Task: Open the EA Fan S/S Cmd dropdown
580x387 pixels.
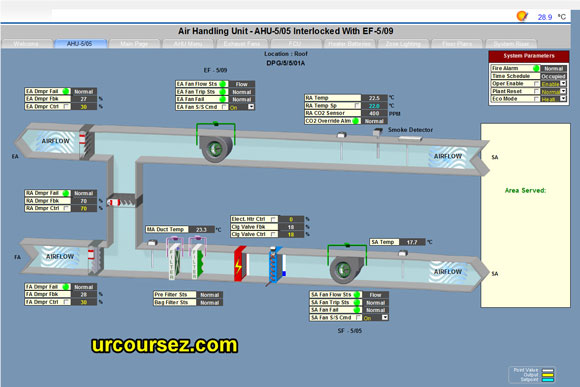Action: 251,107
